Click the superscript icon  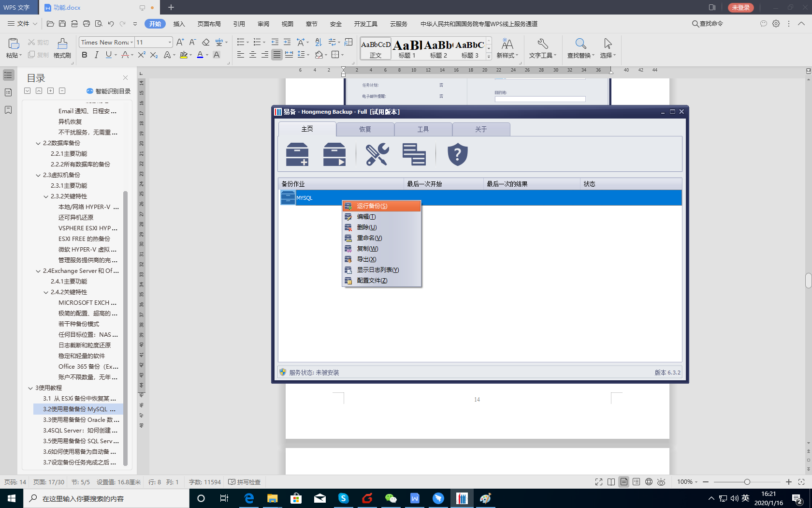coord(141,55)
